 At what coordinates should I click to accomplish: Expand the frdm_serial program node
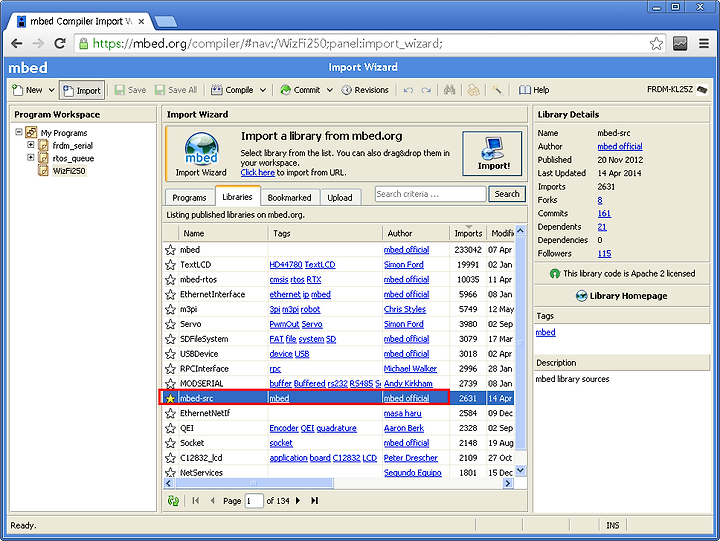coord(31,145)
